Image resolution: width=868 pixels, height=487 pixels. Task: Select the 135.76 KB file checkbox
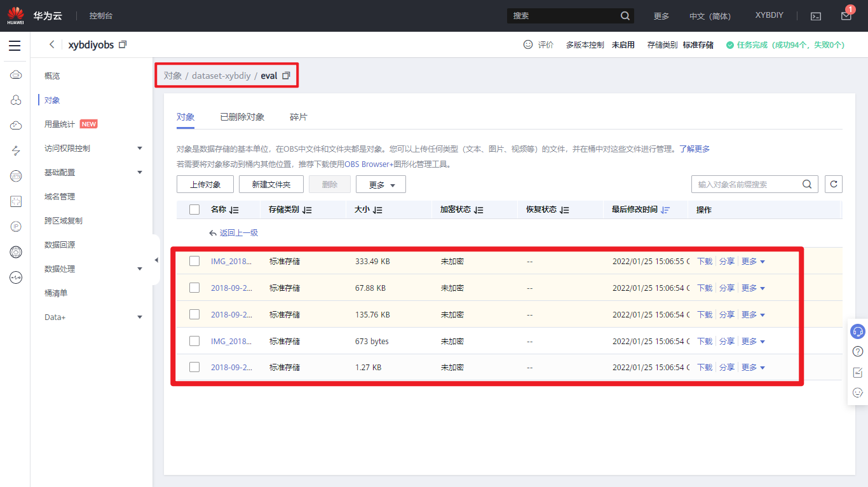[x=194, y=314]
